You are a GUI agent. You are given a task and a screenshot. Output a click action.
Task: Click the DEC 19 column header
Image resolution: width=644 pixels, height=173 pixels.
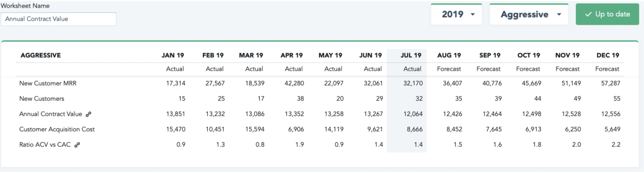coord(607,55)
